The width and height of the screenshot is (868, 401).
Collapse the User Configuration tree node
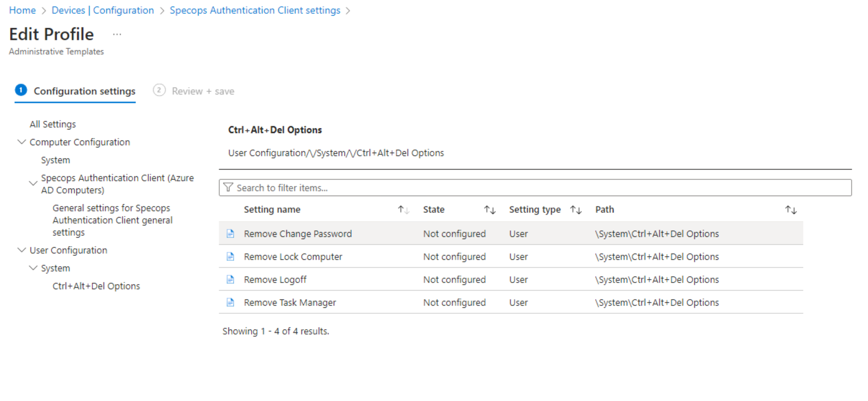22,250
